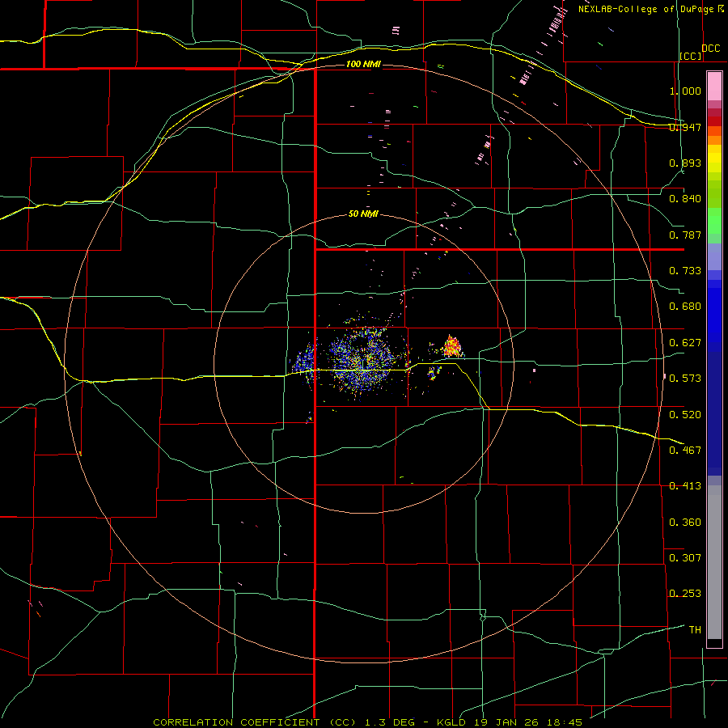This screenshot has height=728, width=728.
Task: Click the 0.733 scale value
Action: click(685, 271)
